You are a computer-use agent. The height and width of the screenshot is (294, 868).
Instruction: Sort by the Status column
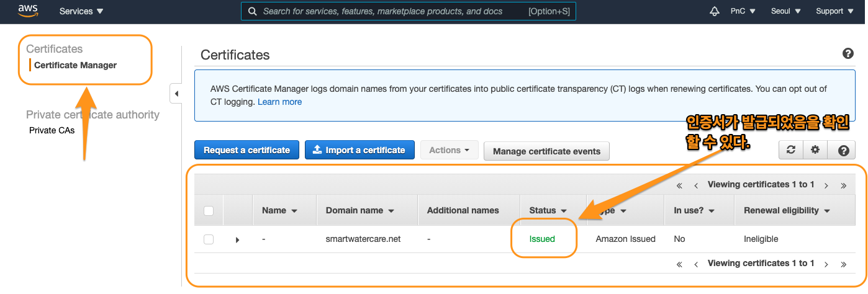[548, 210]
